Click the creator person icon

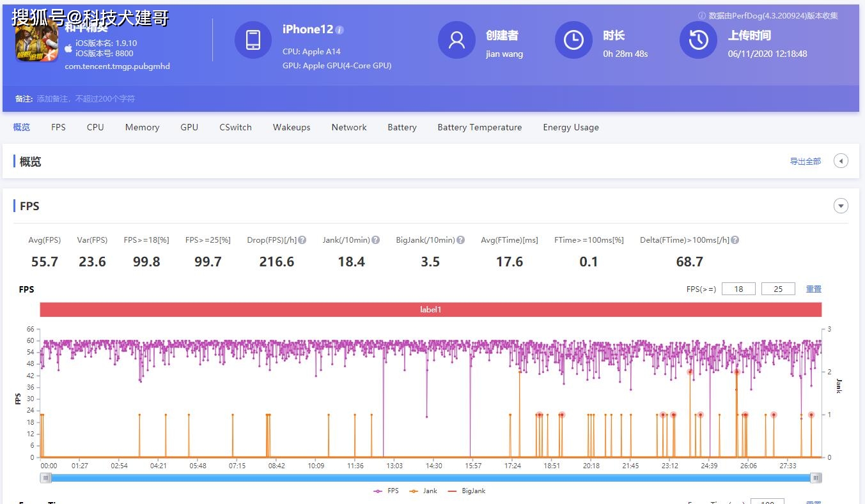[456, 40]
